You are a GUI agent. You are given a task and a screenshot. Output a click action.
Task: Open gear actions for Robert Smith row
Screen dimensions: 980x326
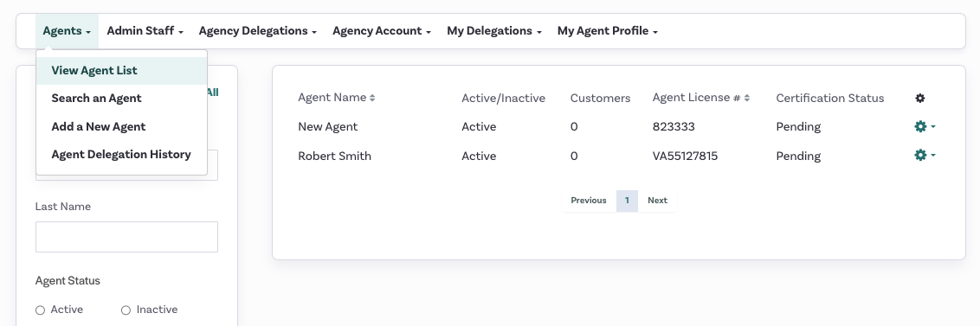(925, 155)
